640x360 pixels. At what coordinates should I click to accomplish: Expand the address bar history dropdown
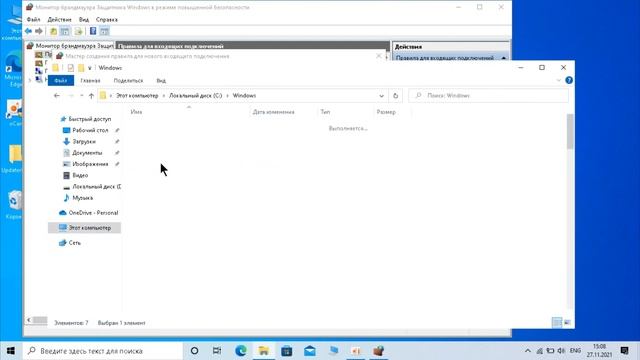[381, 96]
